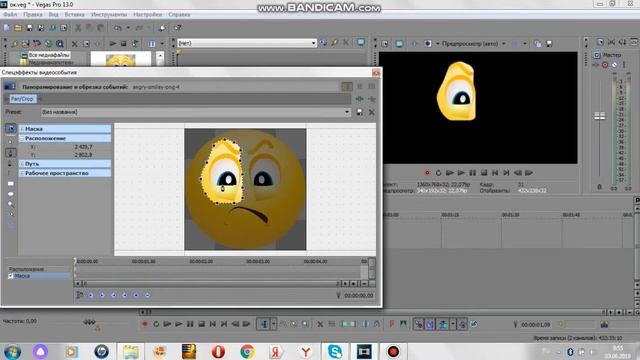
Task: Select the smiley thumbnail in project media
Action: (x=120, y=60)
